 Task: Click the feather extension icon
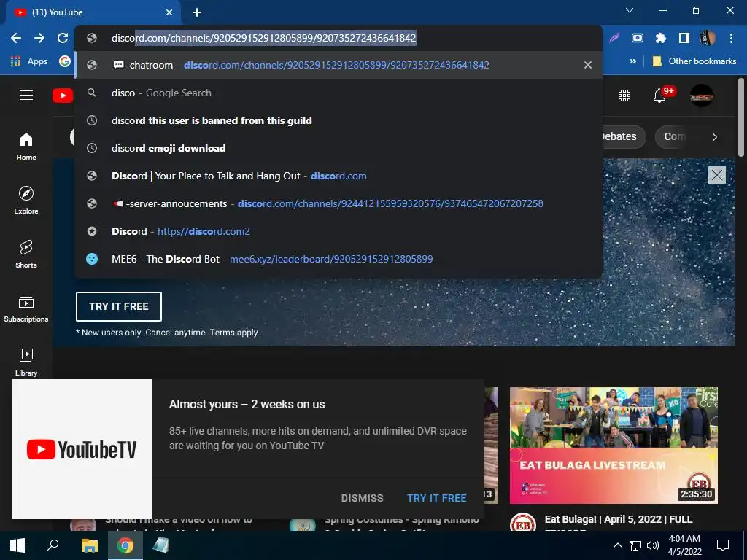pyautogui.click(x=614, y=38)
